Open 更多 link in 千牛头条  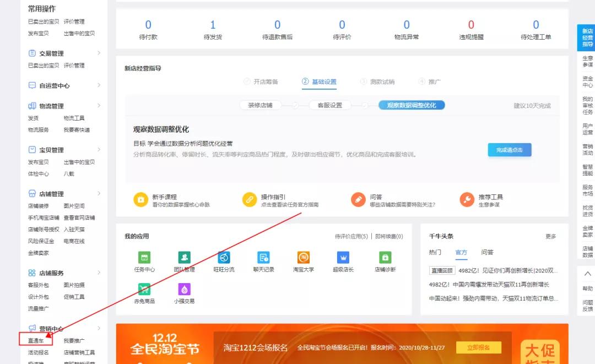[x=550, y=236]
